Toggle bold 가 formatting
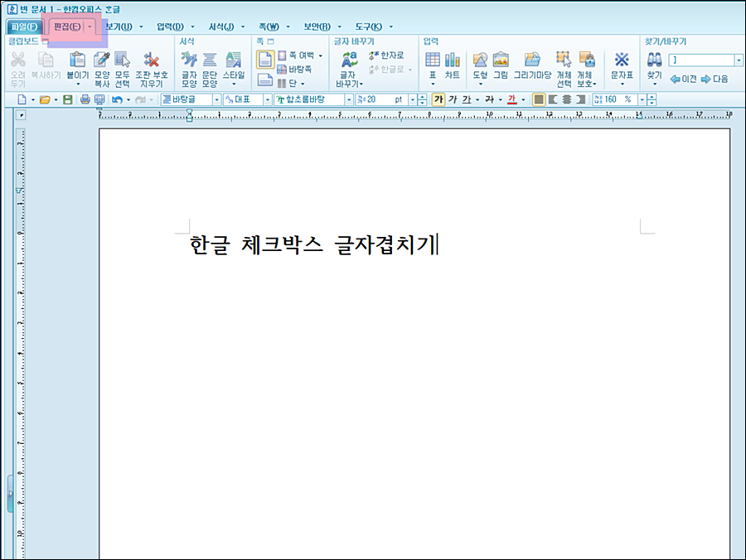The width and height of the screenshot is (746, 560). (x=438, y=99)
